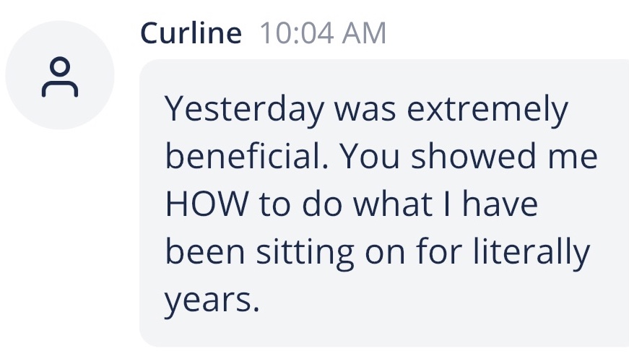Click the word "for" in the message
The width and height of the screenshot is (629, 364).
click(x=441, y=252)
